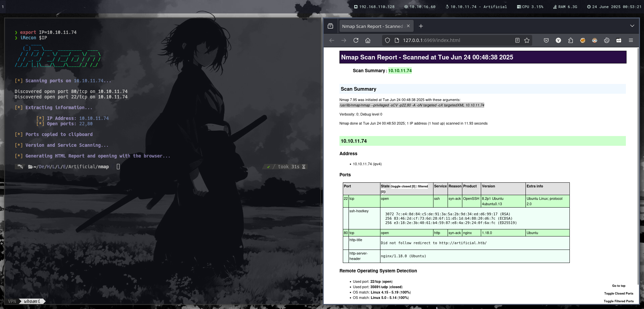Open a new browser tab
Image resolution: width=644 pixels, height=309 pixels.
click(421, 26)
